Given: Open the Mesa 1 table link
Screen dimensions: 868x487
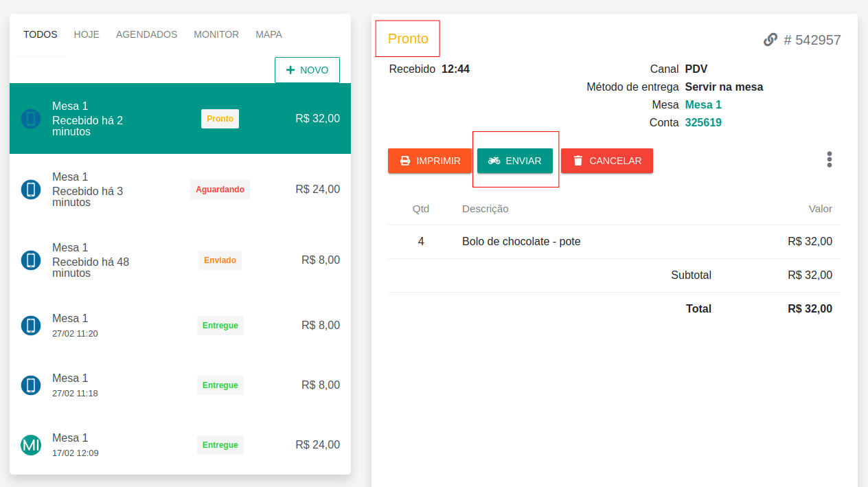Looking at the screenshot, I should pyautogui.click(x=703, y=105).
